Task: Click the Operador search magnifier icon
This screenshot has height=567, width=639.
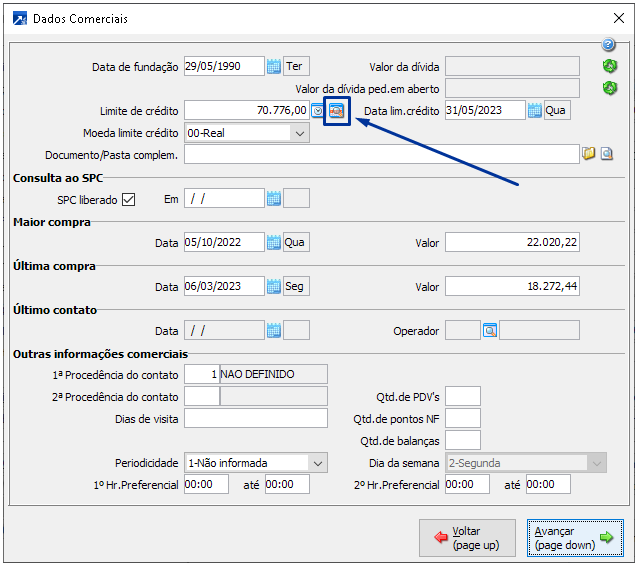Action: [489, 331]
